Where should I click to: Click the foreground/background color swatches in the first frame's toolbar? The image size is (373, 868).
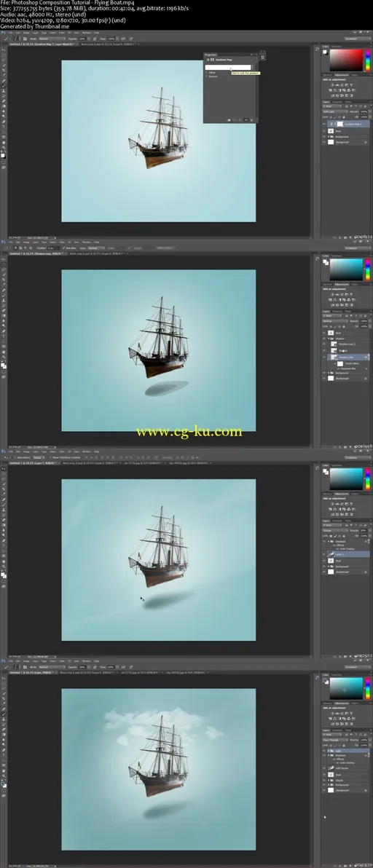(x=4, y=156)
